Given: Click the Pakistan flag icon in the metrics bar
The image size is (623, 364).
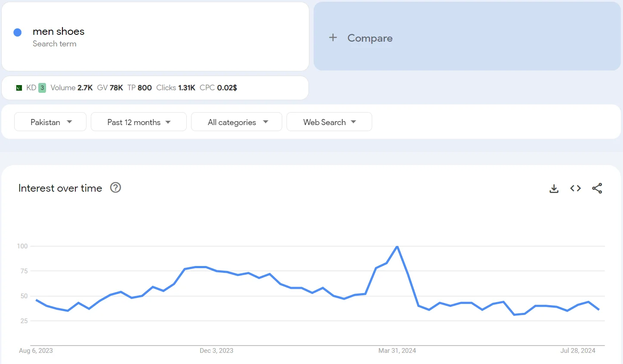Looking at the screenshot, I should (x=18, y=87).
